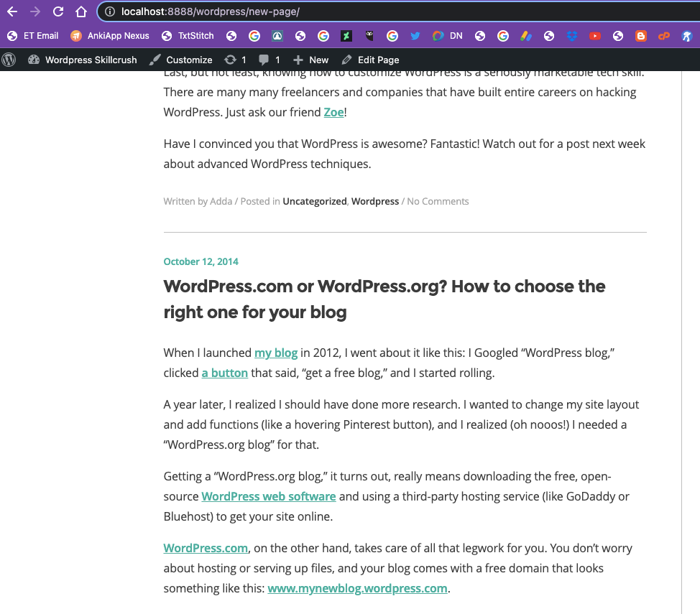Open the Google bookmark left of AdSense icon
The image size is (700, 614).
[x=503, y=36]
